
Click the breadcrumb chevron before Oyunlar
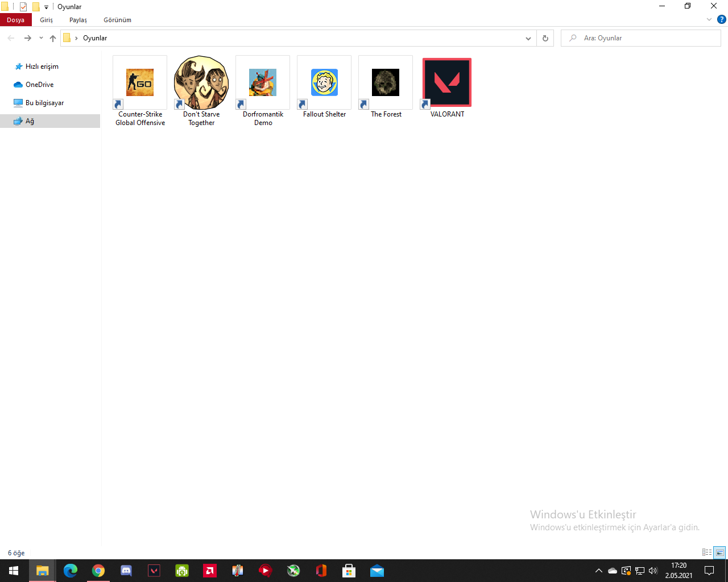(x=76, y=38)
